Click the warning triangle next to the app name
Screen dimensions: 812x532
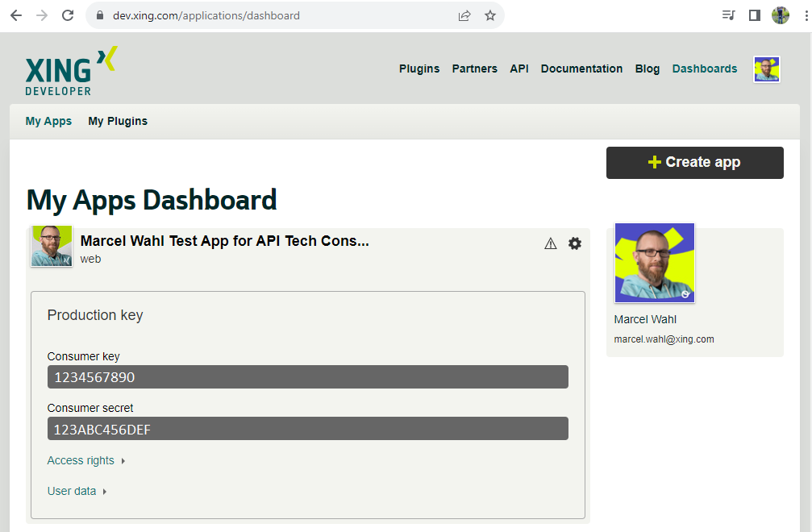[x=550, y=243]
